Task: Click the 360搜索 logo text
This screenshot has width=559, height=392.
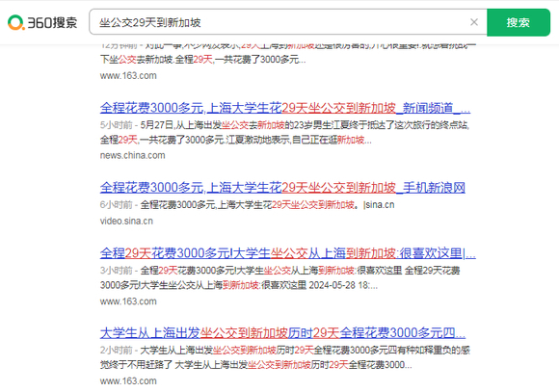Action: click(52, 23)
